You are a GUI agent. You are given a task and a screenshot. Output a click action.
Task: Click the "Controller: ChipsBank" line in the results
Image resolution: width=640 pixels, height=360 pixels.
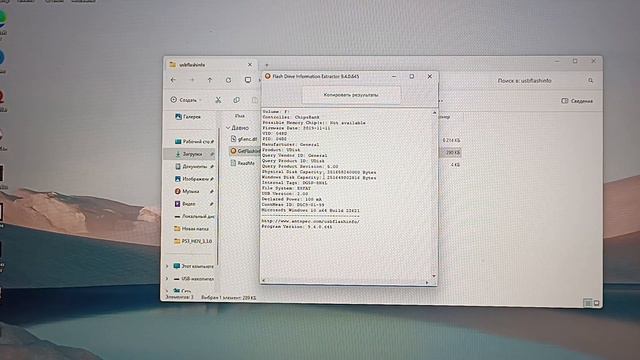291,117
